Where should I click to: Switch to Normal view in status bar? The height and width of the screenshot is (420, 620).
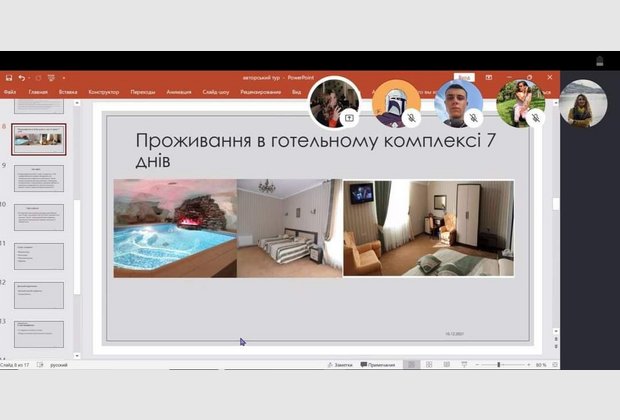tap(410, 365)
